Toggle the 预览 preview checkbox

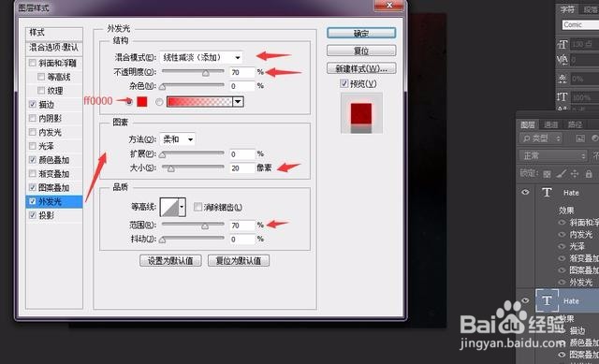344,83
